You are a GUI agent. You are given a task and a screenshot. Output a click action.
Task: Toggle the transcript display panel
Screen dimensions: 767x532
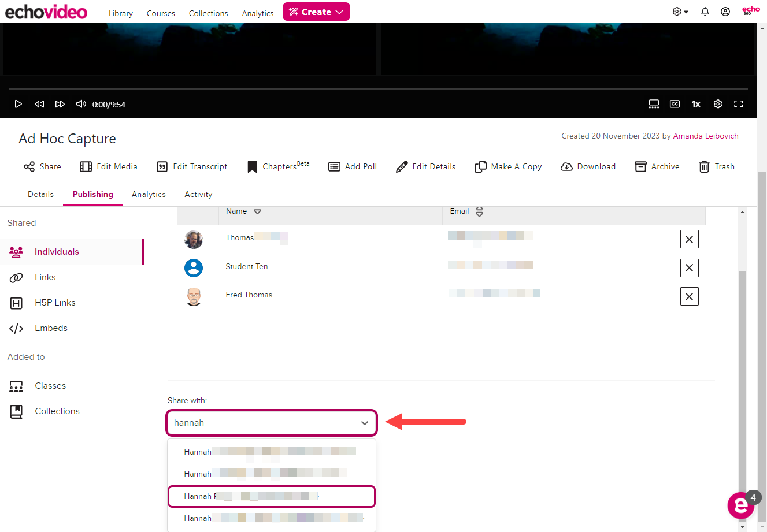point(654,104)
